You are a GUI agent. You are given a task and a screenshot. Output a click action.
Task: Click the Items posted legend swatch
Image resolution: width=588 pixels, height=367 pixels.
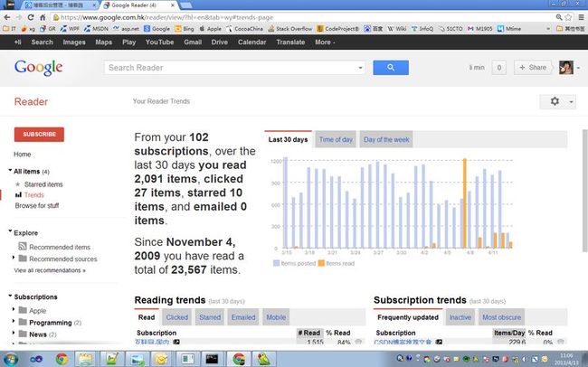pyautogui.click(x=277, y=263)
